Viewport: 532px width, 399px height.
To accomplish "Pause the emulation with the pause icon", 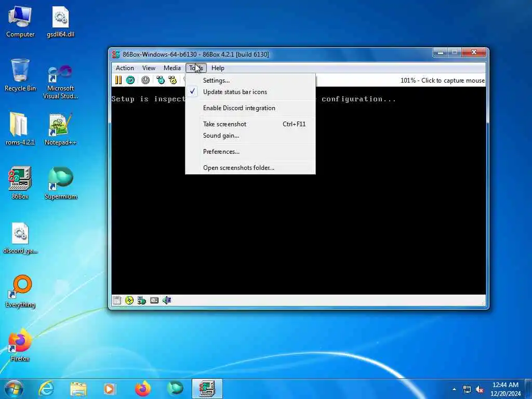I will click(x=118, y=80).
